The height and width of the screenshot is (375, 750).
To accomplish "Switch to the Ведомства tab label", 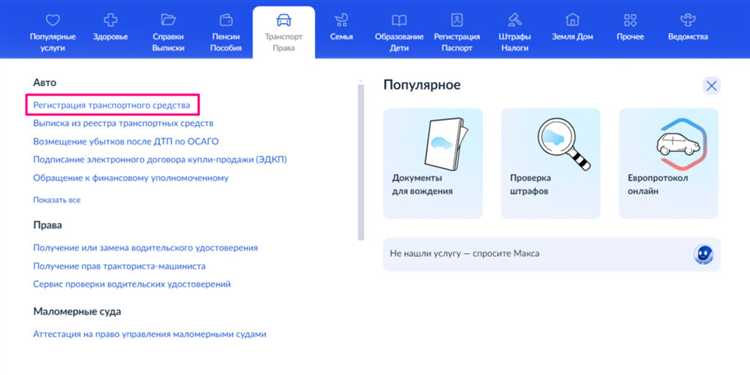I will (x=688, y=37).
